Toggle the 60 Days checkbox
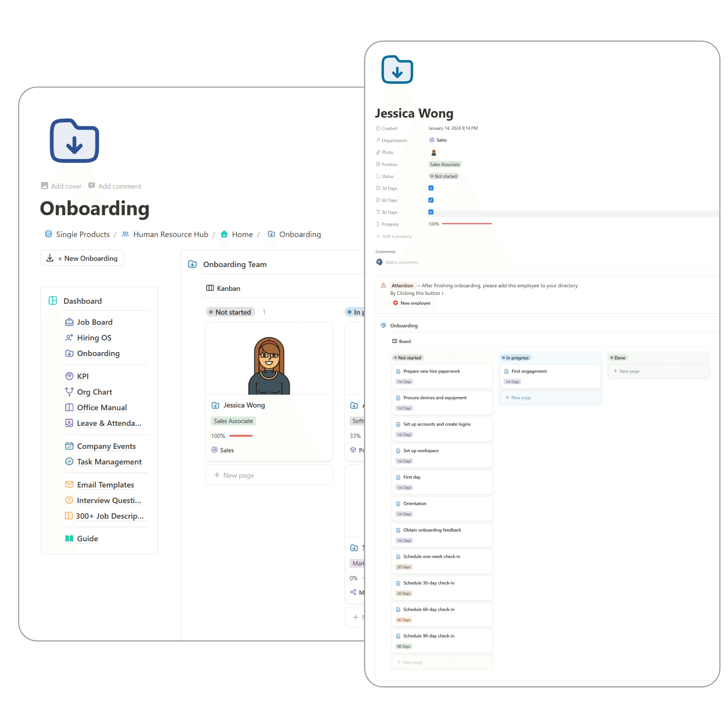728x728 pixels. click(431, 200)
